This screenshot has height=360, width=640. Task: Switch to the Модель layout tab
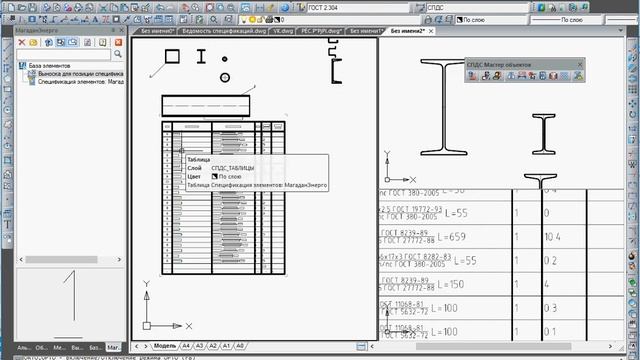coord(165,346)
